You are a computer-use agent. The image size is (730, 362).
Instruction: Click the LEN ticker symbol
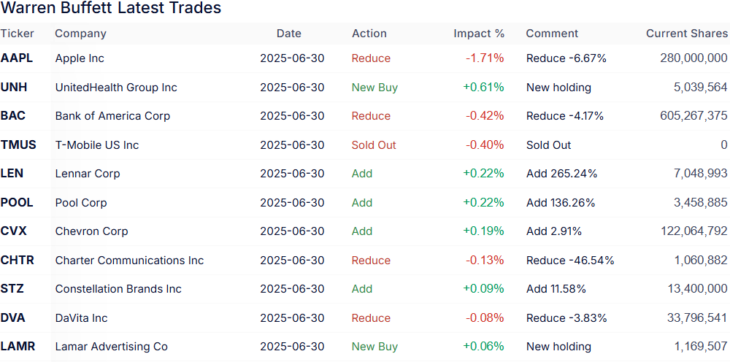coord(12,174)
